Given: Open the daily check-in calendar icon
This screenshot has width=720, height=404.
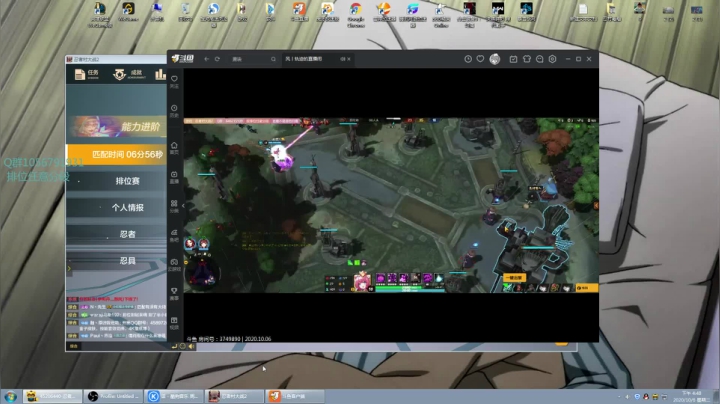Looking at the screenshot, I should coord(513,59).
